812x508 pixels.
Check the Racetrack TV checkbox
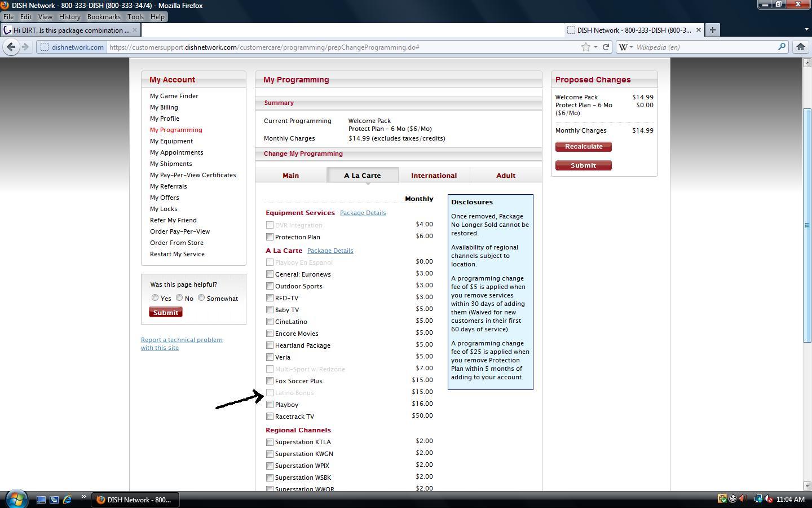270,417
